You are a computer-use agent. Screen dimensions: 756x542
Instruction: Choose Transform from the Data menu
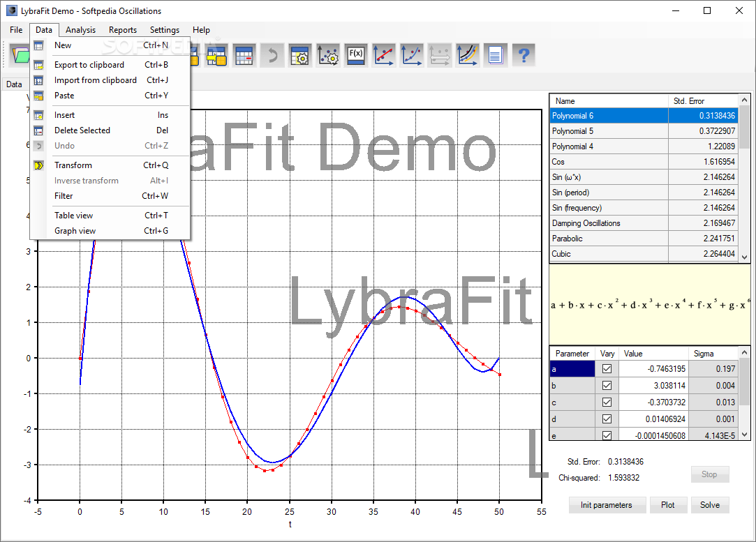tap(110, 165)
